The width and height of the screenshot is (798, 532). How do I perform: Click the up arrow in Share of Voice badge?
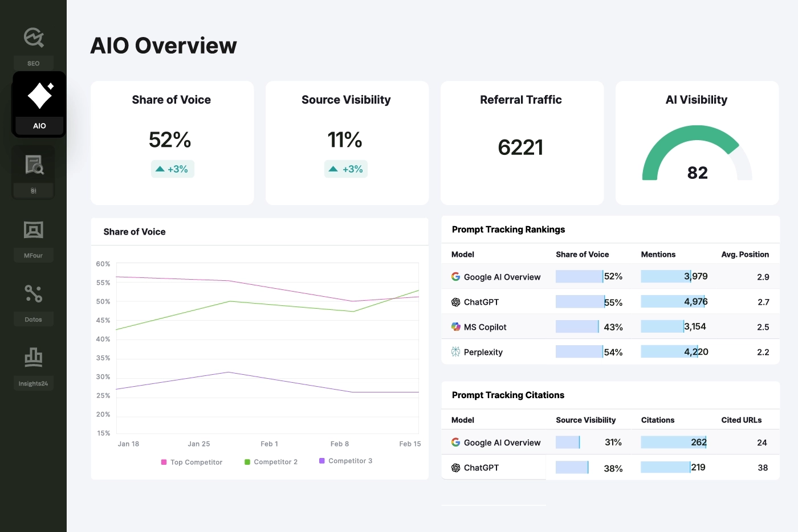tap(160, 169)
